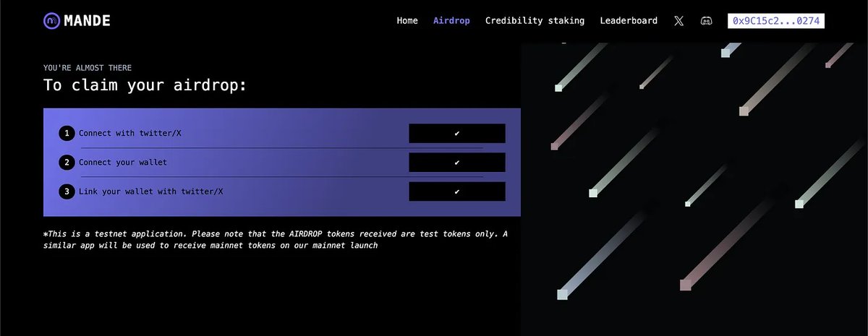Open the Leaderboard page
868x336 pixels.
(x=629, y=21)
